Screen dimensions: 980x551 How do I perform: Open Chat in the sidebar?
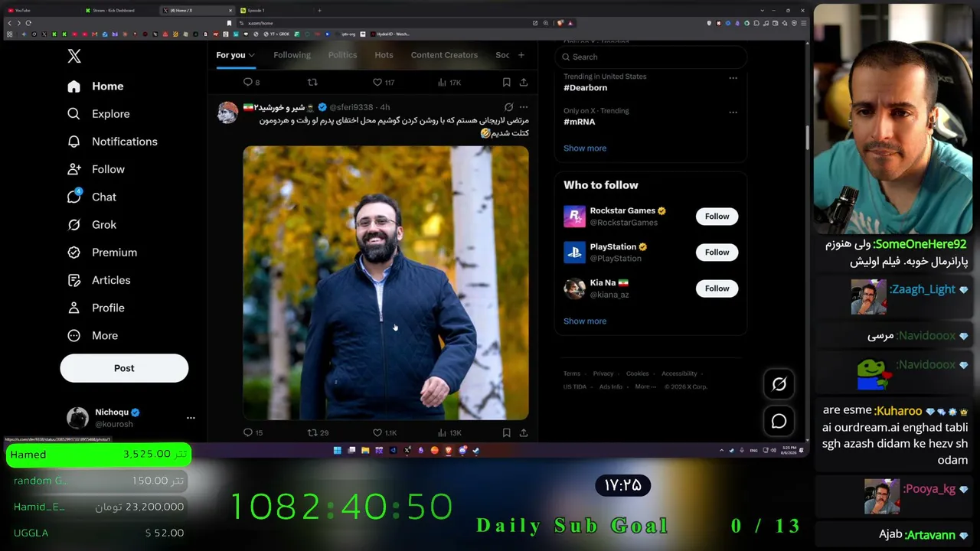point(92,197)
